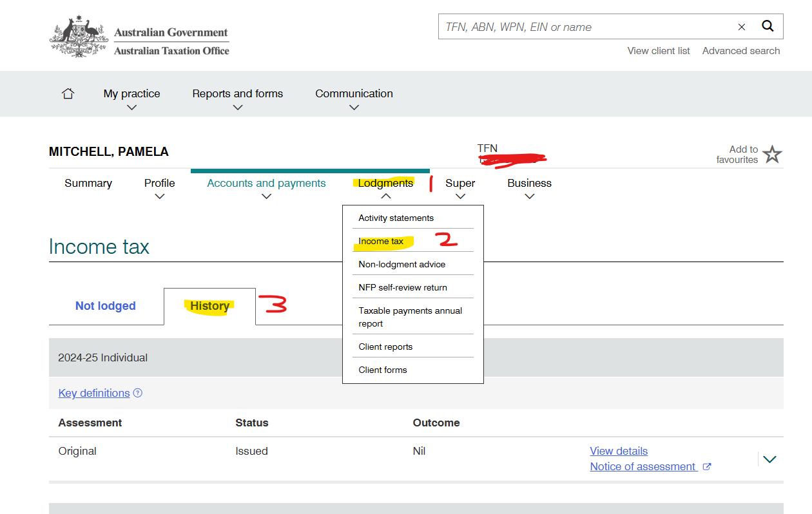Open the Advanced search link
Image resolution: width=812 pixels, height=514 pixels.
point(741,51)
